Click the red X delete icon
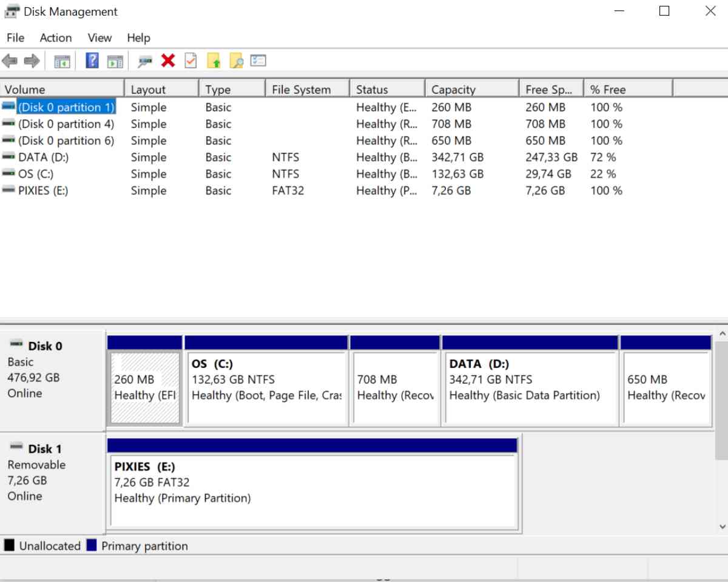 pos(168,61)
